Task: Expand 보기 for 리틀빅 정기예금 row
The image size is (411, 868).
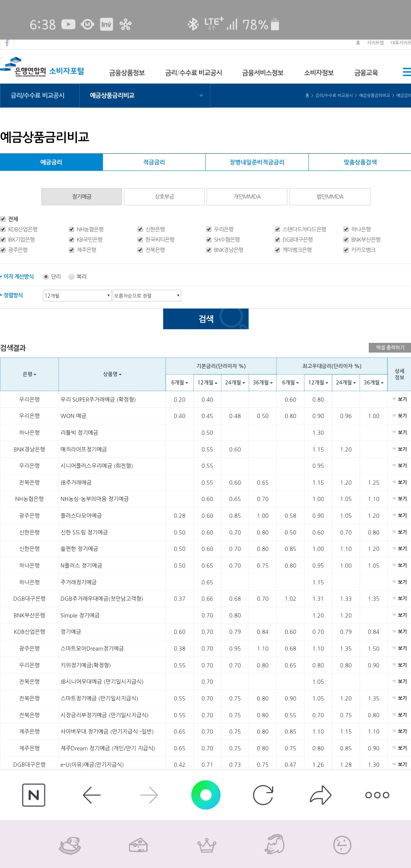Action: click(x=400, y=432)
